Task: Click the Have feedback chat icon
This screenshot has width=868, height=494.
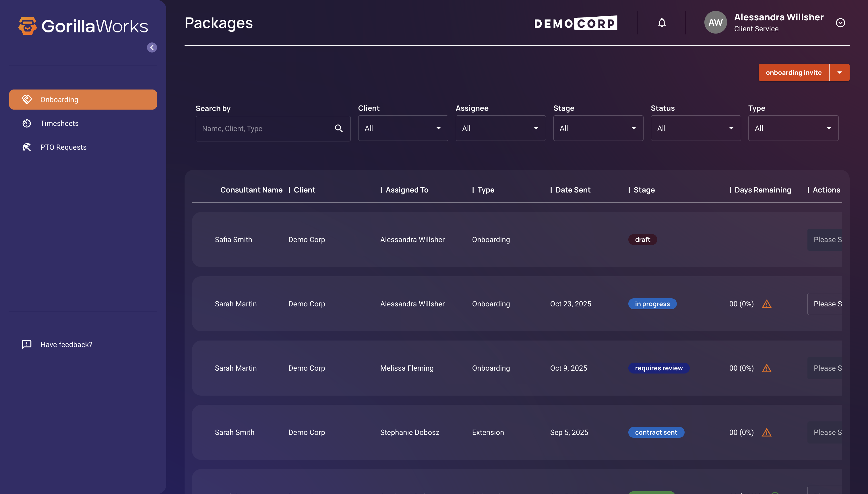Action: pos(26,344)
